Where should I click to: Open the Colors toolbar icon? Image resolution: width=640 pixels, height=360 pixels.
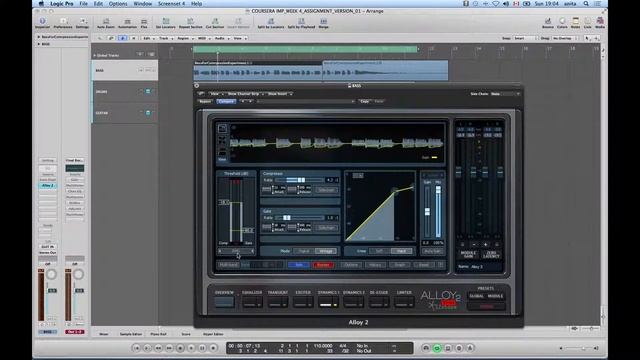point(562,22)
